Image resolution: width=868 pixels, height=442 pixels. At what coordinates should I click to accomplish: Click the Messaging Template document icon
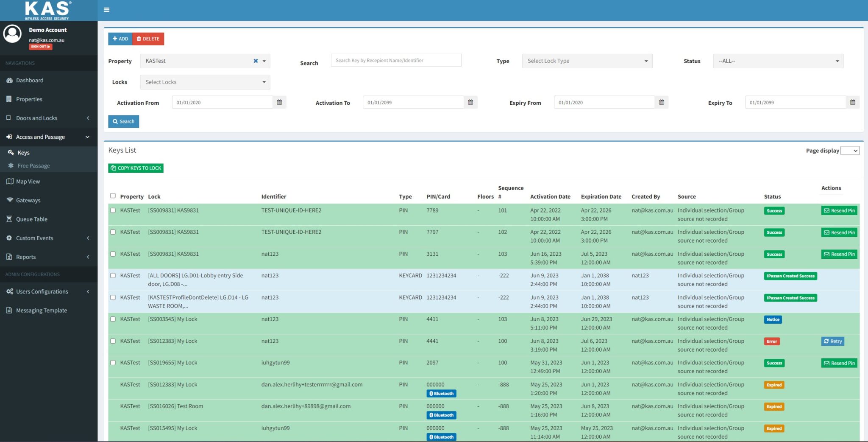coord(9,310)
